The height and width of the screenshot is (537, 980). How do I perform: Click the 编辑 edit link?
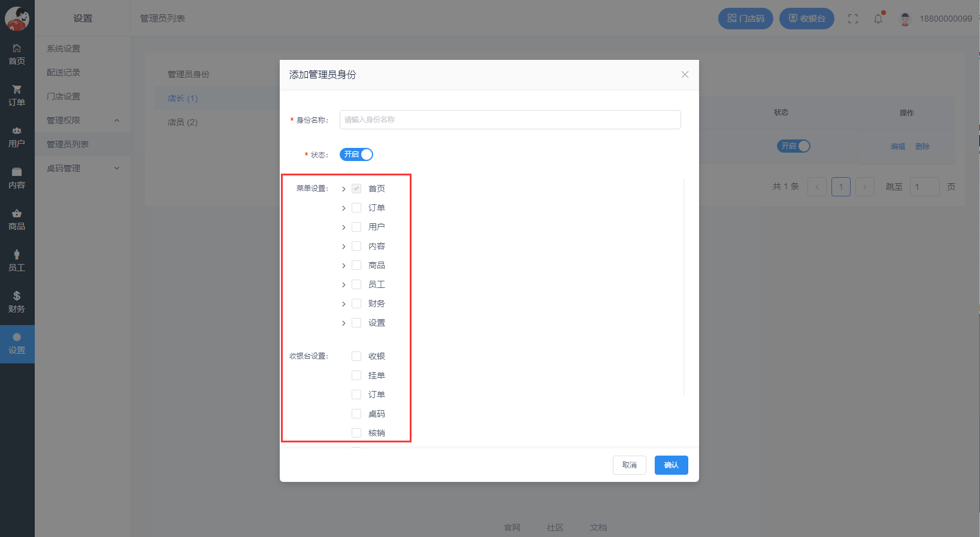tap(898, 147)
